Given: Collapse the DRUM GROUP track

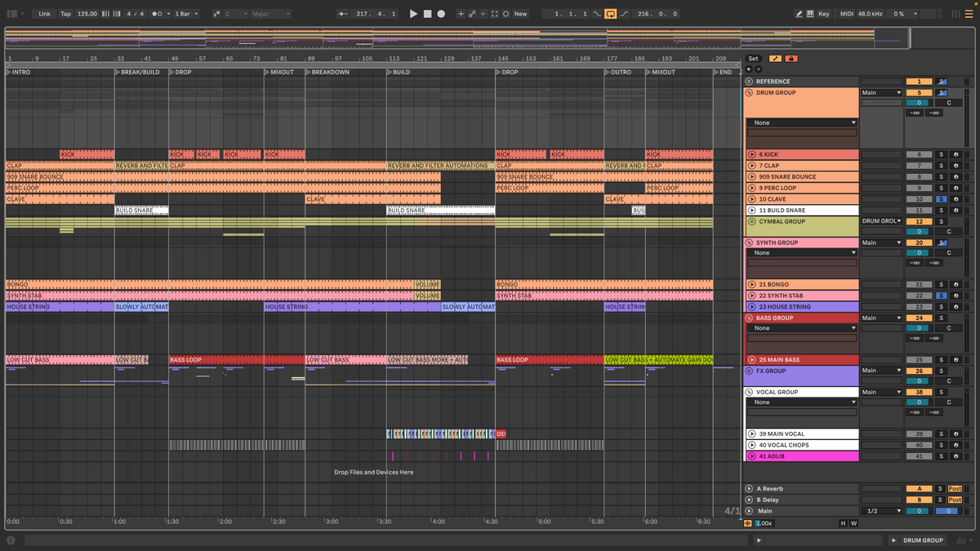Looking at the screenshot, I should tap(749, 93).
